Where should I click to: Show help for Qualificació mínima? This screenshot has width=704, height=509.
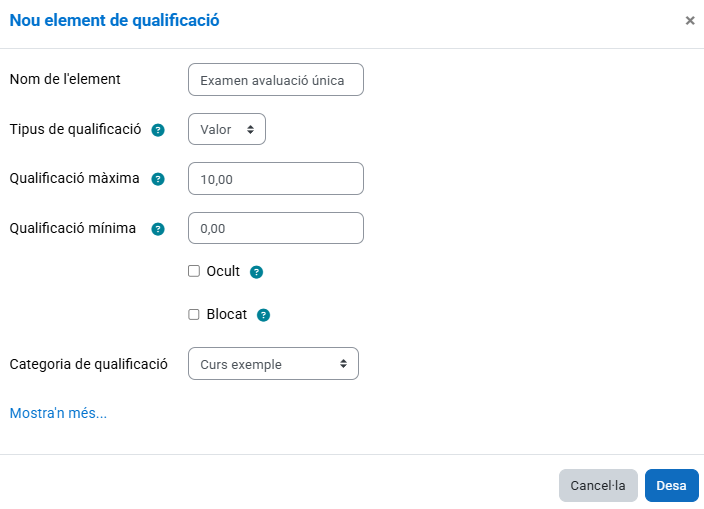(x=158, y=229)
